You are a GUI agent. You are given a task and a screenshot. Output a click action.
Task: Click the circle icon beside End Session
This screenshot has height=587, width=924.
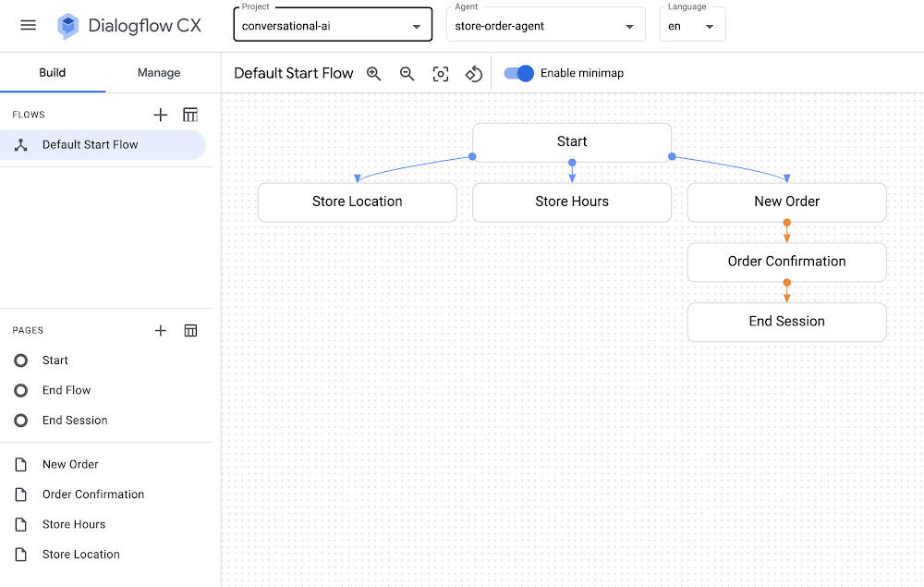[x=20, y=421]
